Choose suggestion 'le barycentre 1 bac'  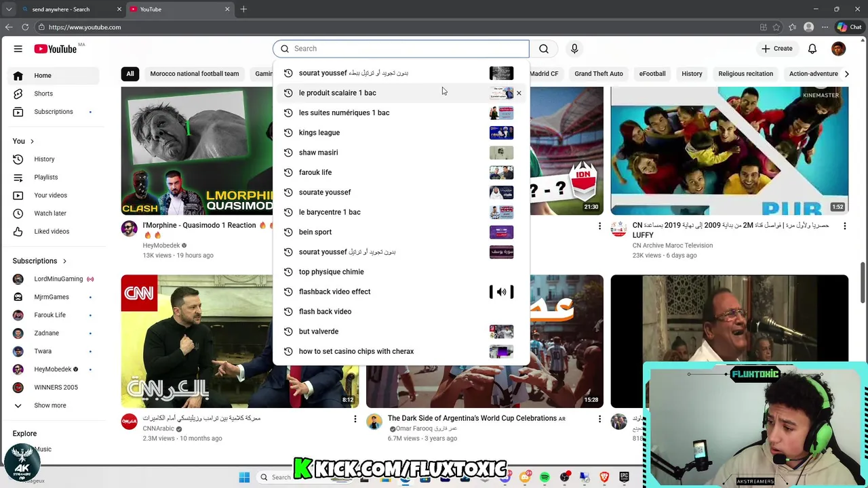400,212
